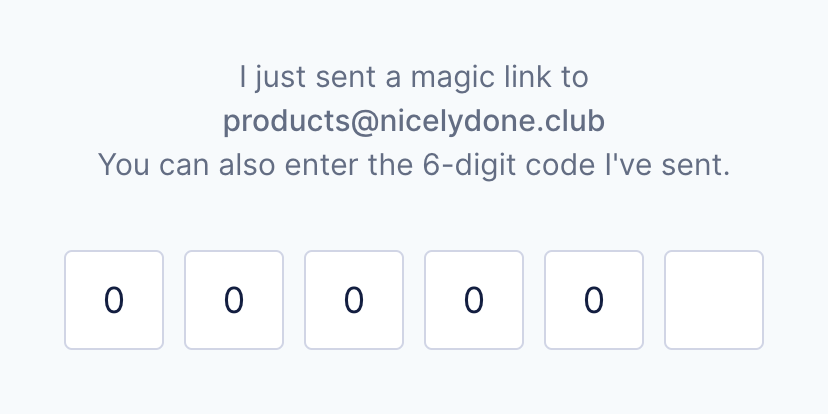Click the first code digit box
This screenshot has height=414, width=828.
(114, 300)
